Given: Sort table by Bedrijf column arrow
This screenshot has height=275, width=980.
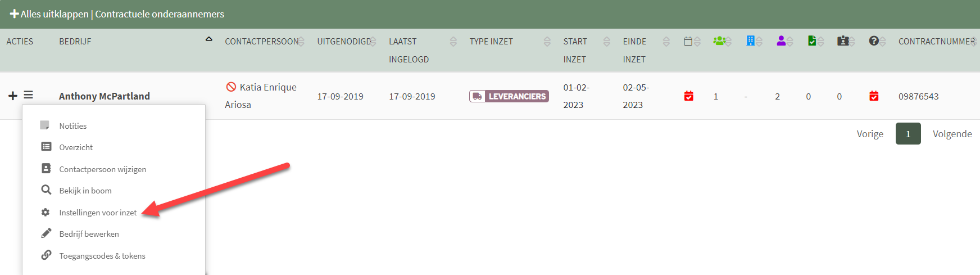Looking at the screenshot, I should (x=209, y=39).
